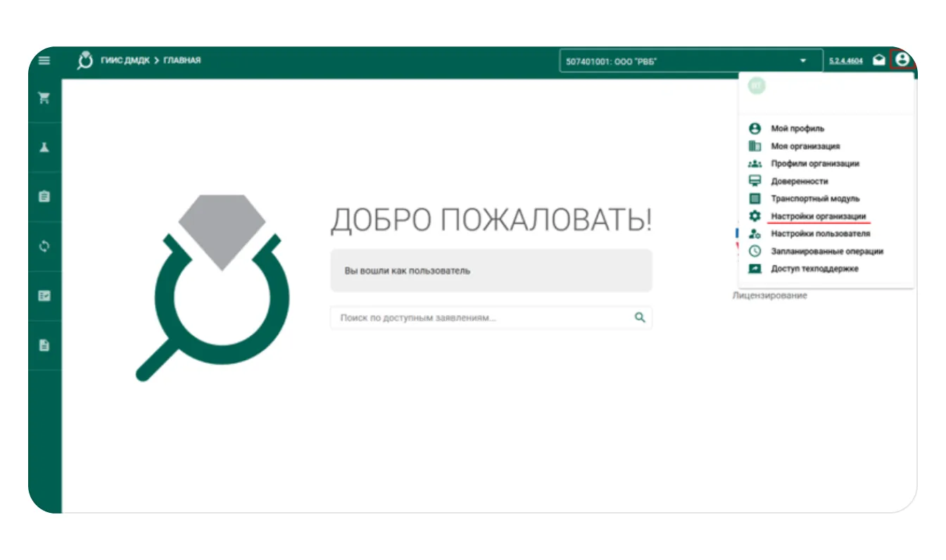
Task: Open Настройки организации menu item
Action: coord(817,216)
